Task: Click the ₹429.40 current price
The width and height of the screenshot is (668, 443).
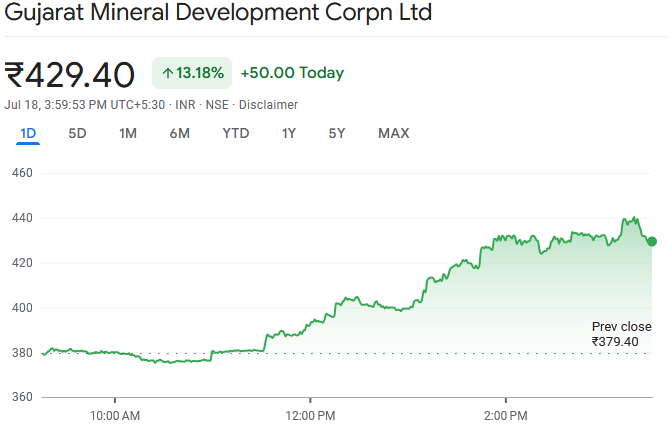Action: click(x=69, y=75)
